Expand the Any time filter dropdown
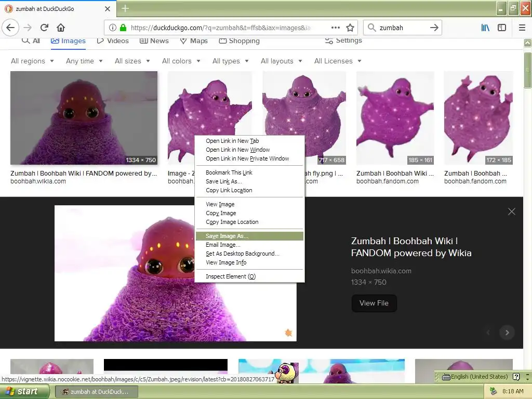The image size is (532, 399). (x=84, y=61)
